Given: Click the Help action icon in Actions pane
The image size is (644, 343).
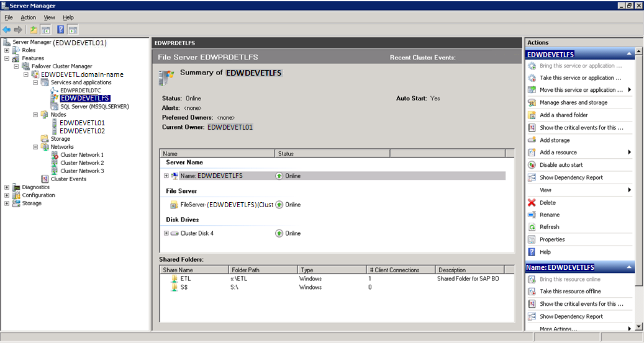Looking at the screenshot, I should (x=532, y=252).
